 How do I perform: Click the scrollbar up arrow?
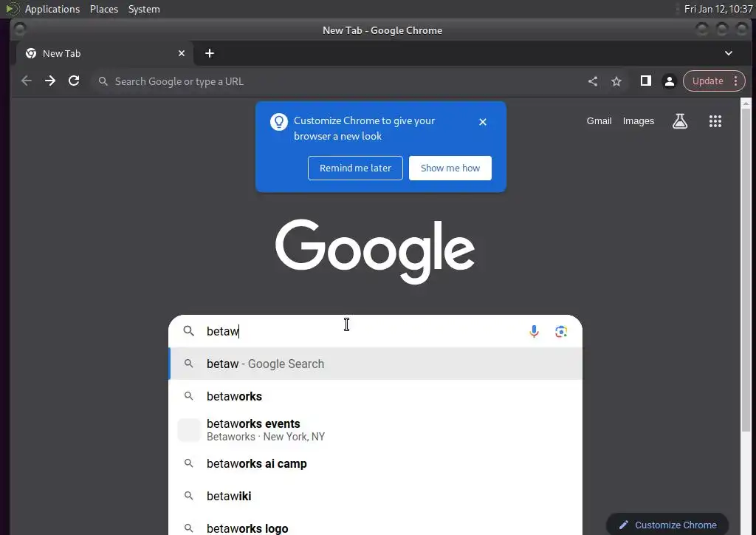[746, 103]
